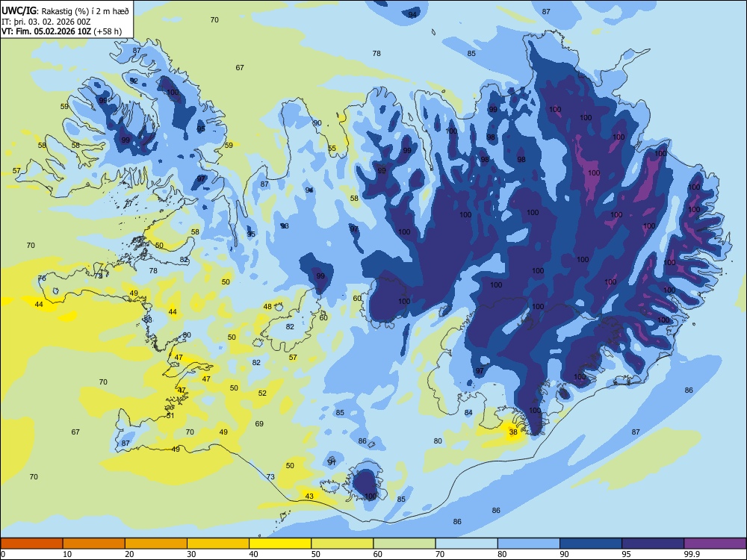Click the '48' humidity value on the map
This screenshot has height=560, width=747.
click(267, 307)
